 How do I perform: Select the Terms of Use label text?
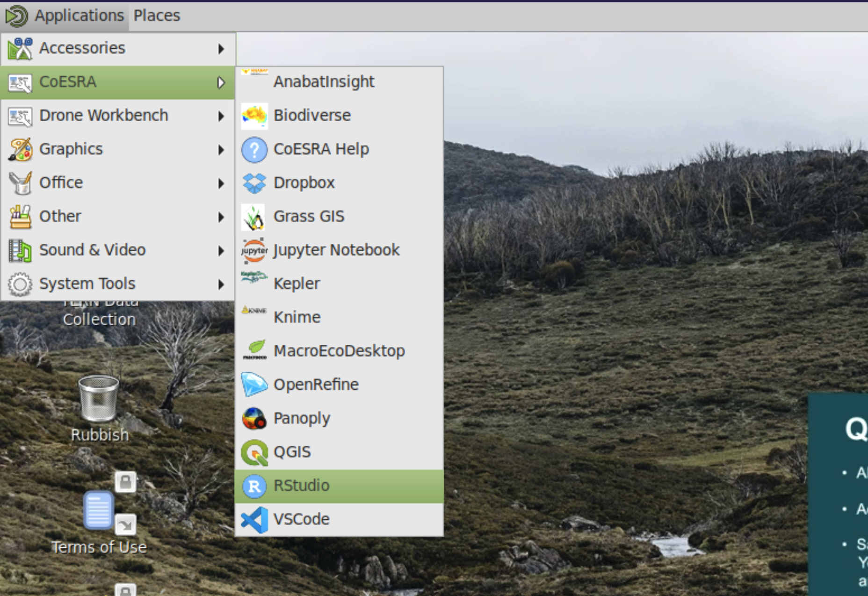tap(99, 547)
